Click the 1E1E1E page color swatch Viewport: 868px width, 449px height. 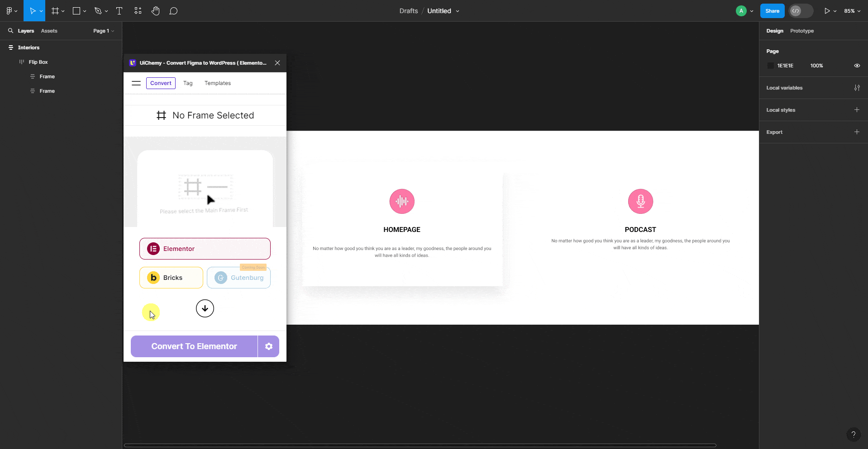[771, 66]
